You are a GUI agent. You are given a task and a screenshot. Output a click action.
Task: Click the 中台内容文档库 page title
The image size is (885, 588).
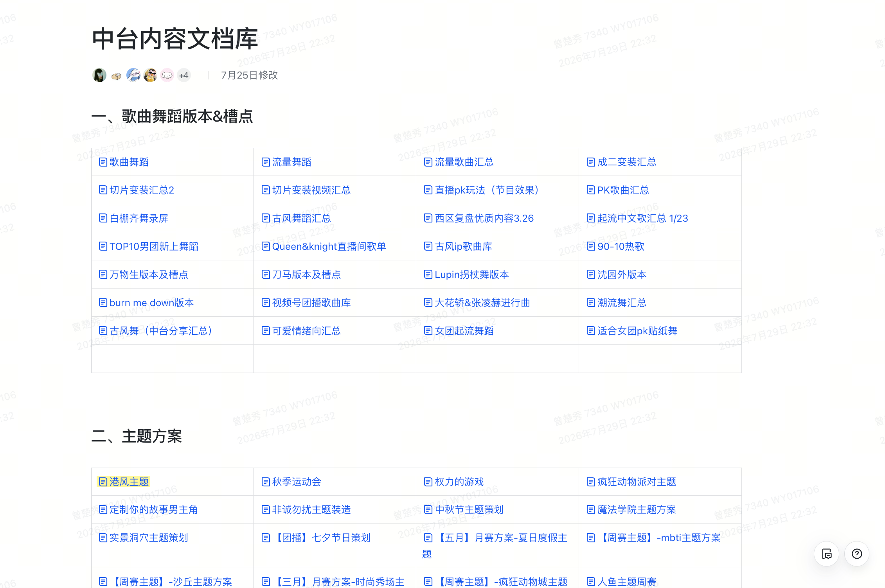click(x=175, y=39)
